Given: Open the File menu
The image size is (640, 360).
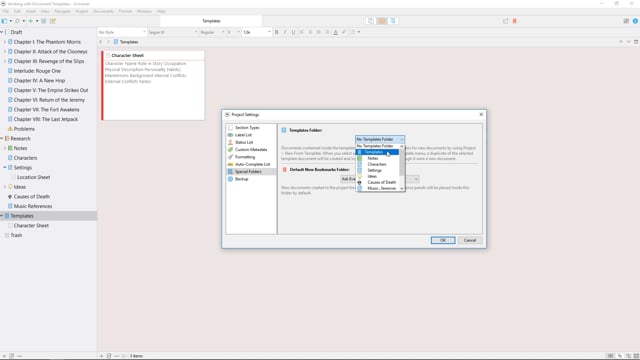Looking at the screenshot, I should [6, 11].
